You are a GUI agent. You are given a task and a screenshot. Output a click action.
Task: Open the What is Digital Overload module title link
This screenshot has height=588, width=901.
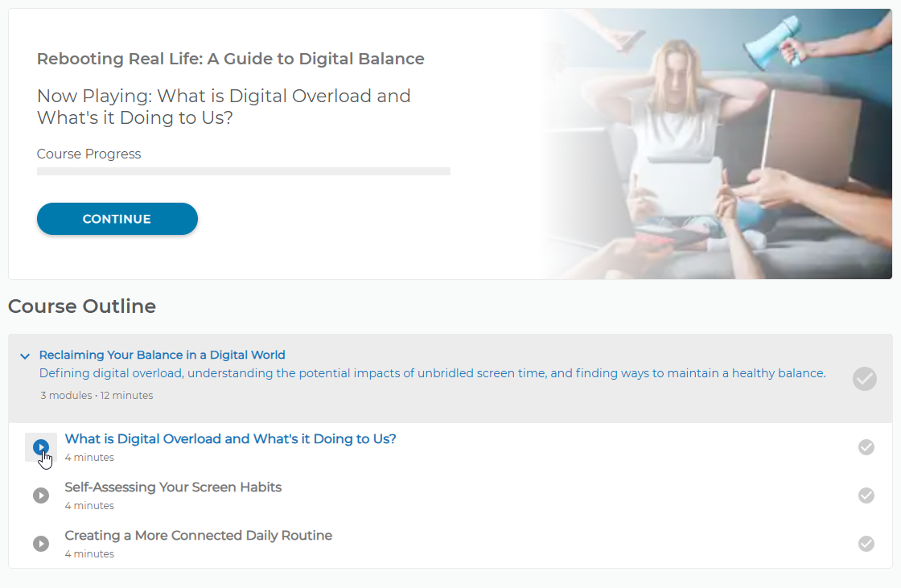[x=230, y=438]
